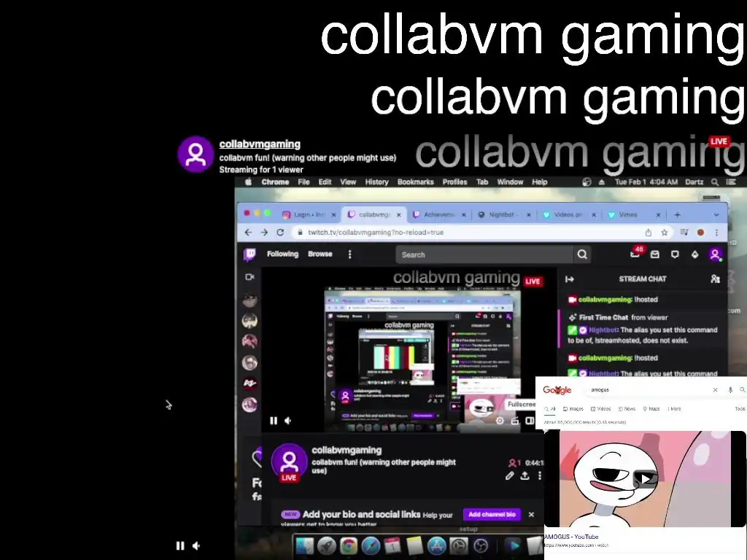Open the Control Center icon beside Spotlight
This screenshot has height=560, width=747.
coord(730,182)
